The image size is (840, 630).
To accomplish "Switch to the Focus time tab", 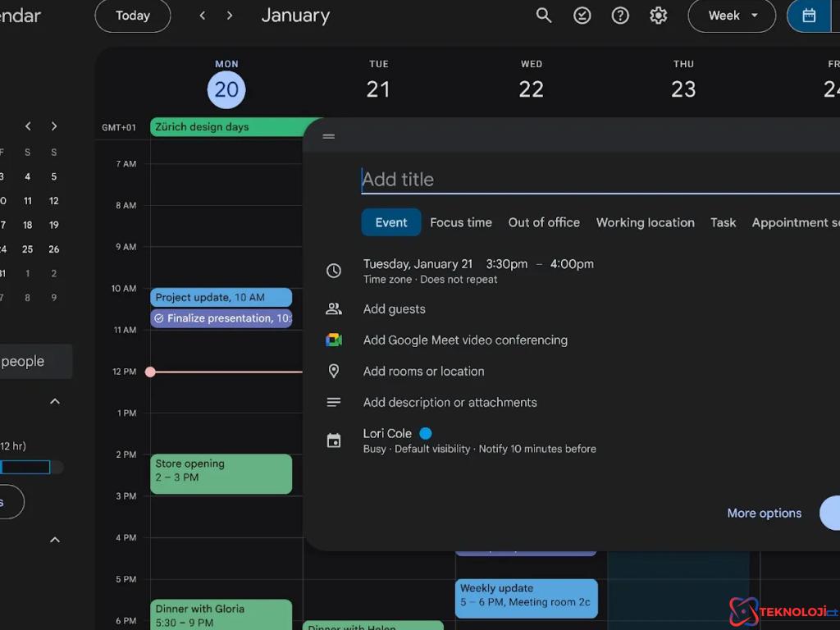I will coord(461,222).
